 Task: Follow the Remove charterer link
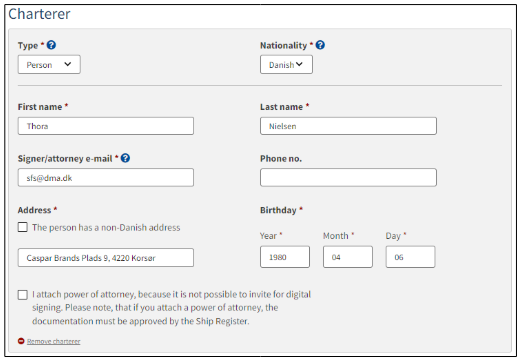[54, 341]
